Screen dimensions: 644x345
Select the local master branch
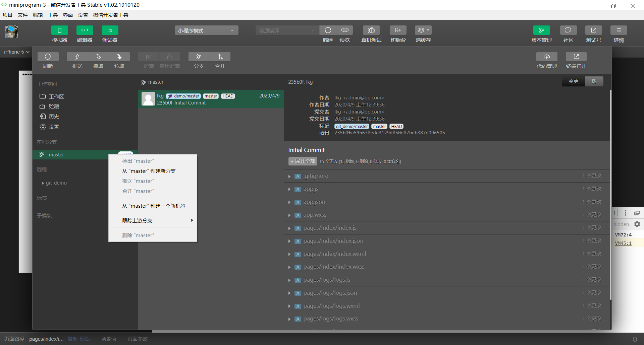point(85,154)
